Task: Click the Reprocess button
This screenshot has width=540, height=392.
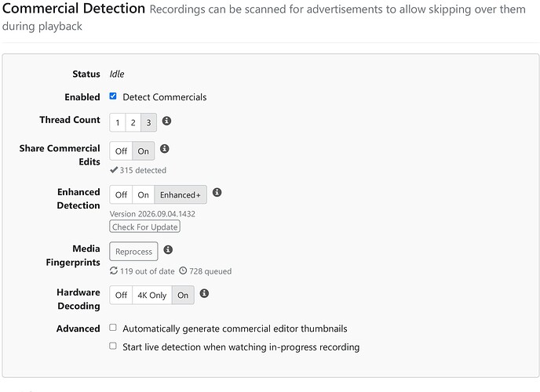Action: [133, 252]
